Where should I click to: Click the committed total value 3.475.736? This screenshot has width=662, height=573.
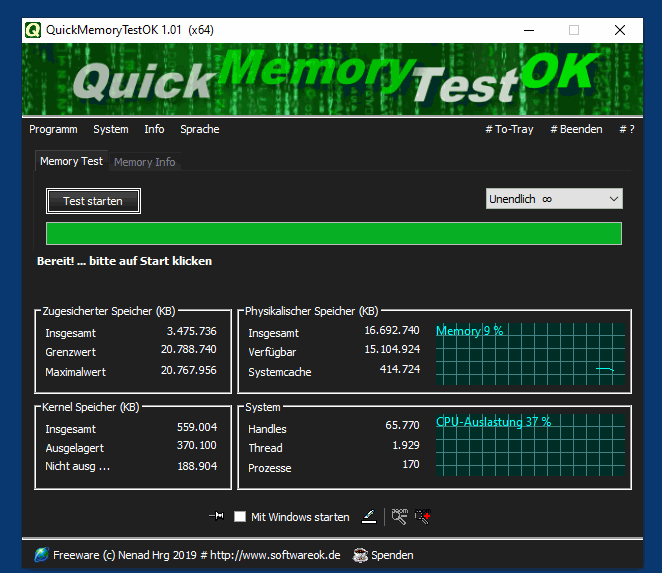[191, 331]
